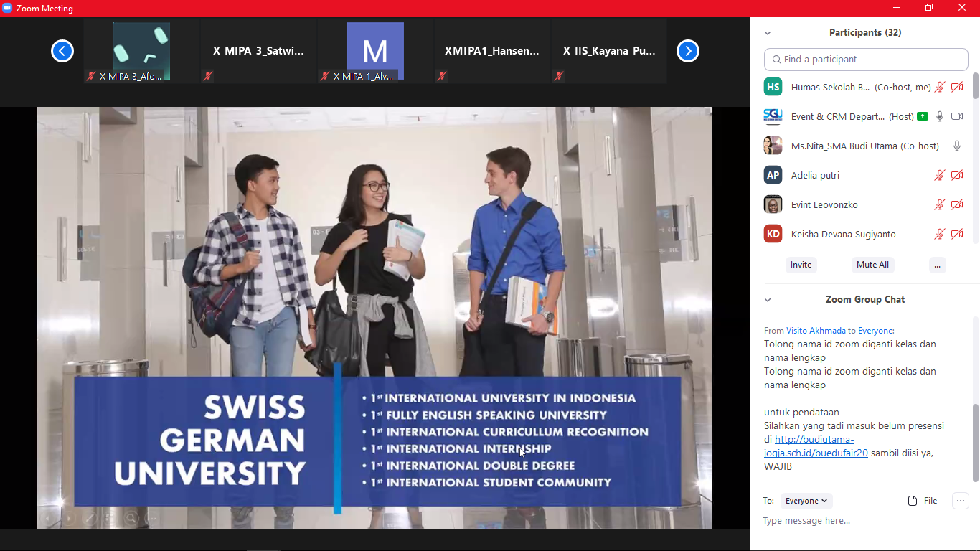980x551 pixels.
Task: Click the Adelia putri AP avatar
Action: point(773,175)
